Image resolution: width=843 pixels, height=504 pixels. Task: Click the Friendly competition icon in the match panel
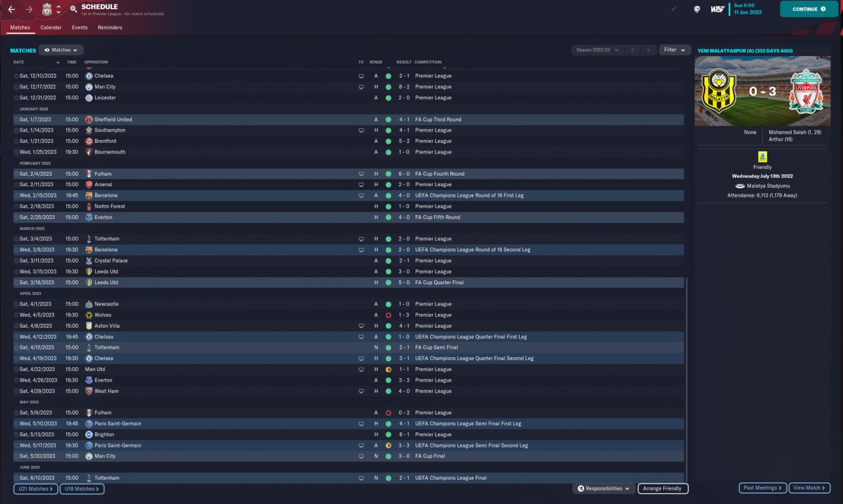pyautogui.click(x=763, y=157)
